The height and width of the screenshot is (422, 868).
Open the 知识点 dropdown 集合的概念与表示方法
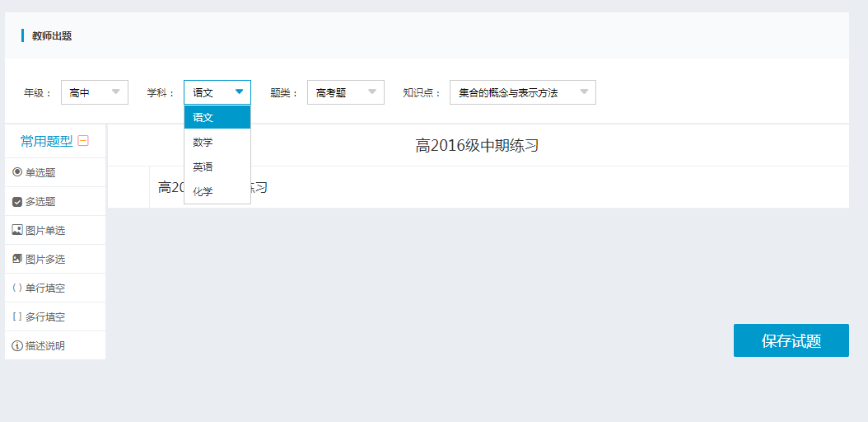pyautogui.click(x=523, y=92)
